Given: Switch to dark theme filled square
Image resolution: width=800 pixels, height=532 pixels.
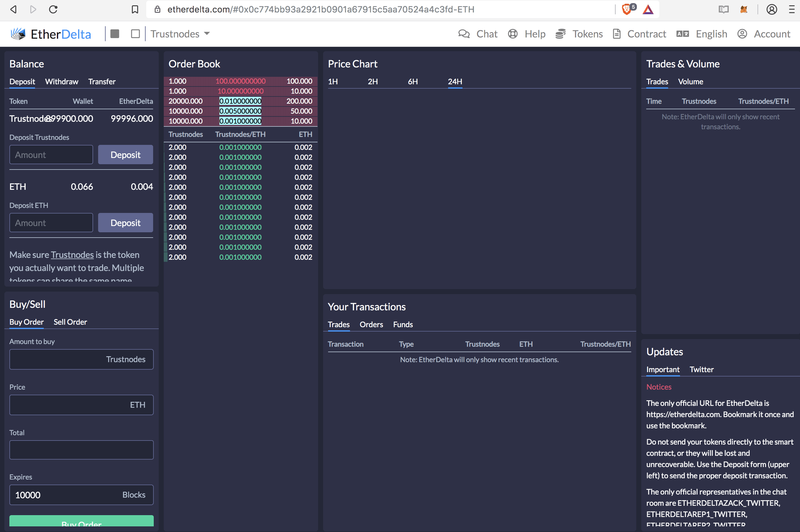Looking at the screenshot, I should (115, 34).
